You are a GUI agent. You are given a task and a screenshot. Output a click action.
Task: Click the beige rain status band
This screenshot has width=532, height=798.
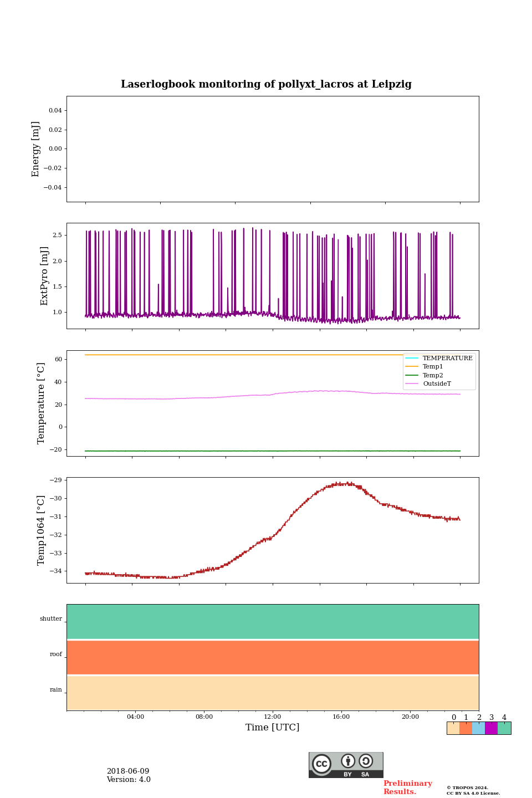[x=273, y=693]
